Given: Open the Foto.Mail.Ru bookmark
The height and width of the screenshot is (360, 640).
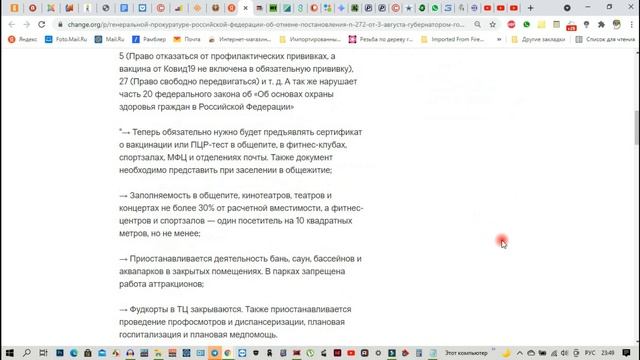Looking at the screenshot, I should (x=66, y=39).
